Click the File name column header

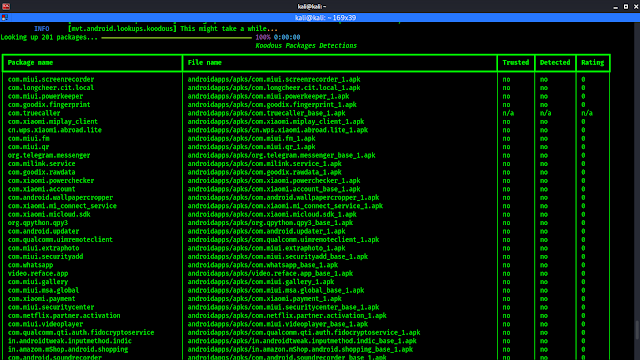click(x=204, y=62)
